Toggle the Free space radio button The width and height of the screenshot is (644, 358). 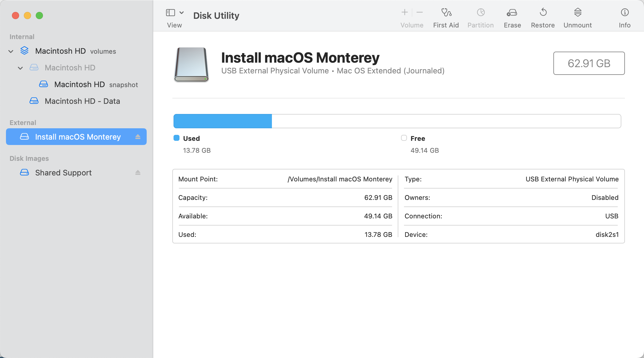pyautogui.click(x=403, y=138)
